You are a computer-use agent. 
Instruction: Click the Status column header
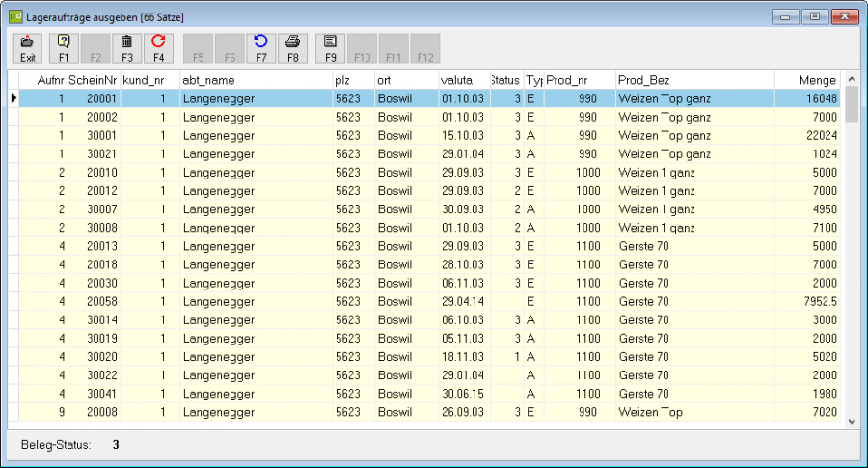pyautogui.click(x=507, y=80)
